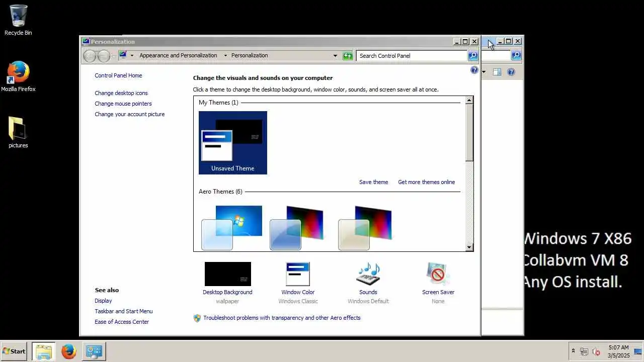Click the network icon in system tray
This screenshot has height=362, width=644.
point(584,352)
